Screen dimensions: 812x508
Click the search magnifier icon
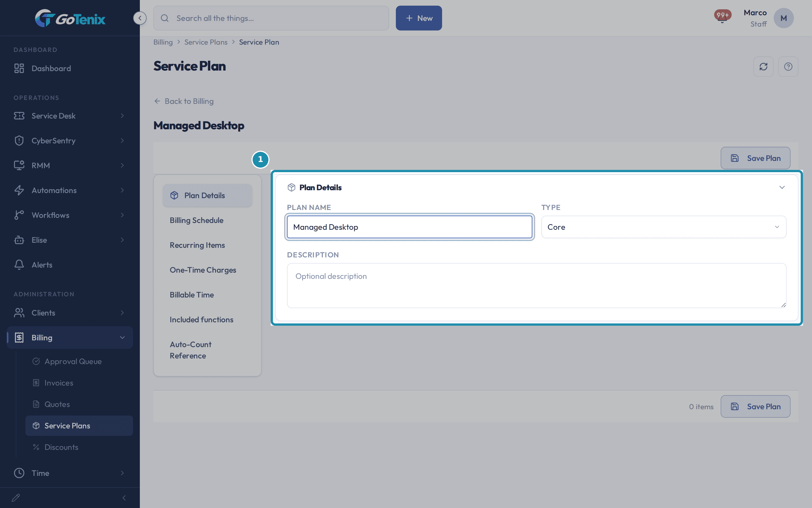click(165, 18)
